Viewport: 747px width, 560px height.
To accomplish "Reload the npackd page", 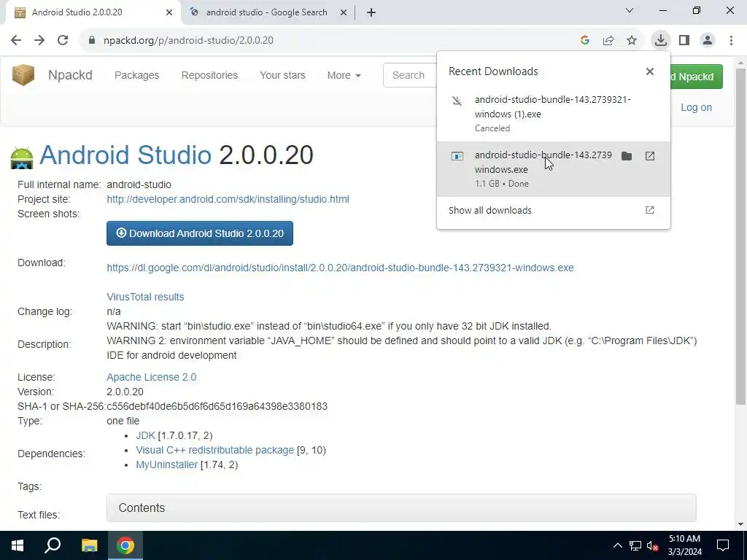I will pos(63,40).
